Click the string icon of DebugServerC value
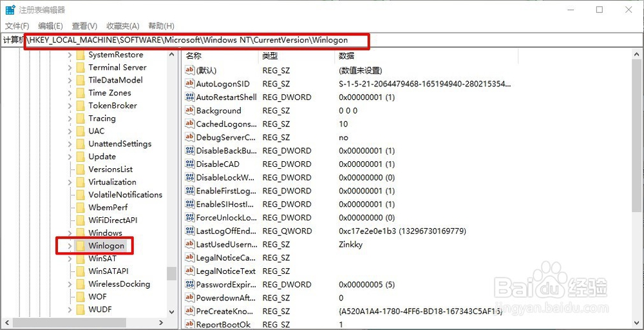 pos(189,137)
